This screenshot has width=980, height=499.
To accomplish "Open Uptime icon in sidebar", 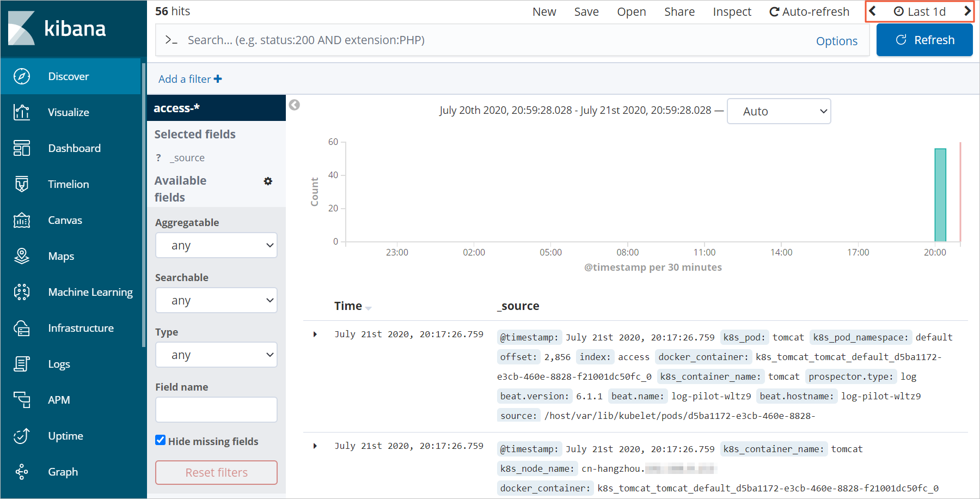I will pos(22,436).
